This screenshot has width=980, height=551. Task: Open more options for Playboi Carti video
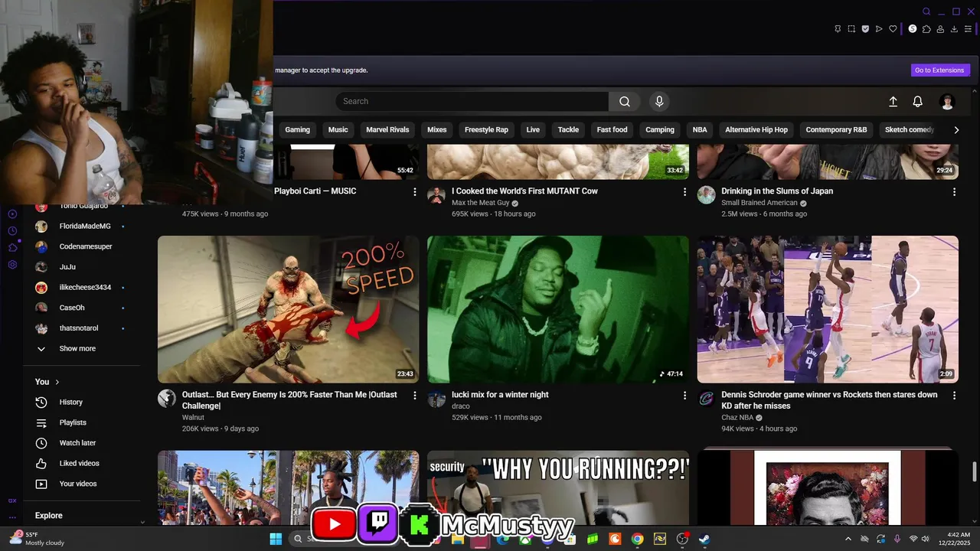[x=415, y=192]
